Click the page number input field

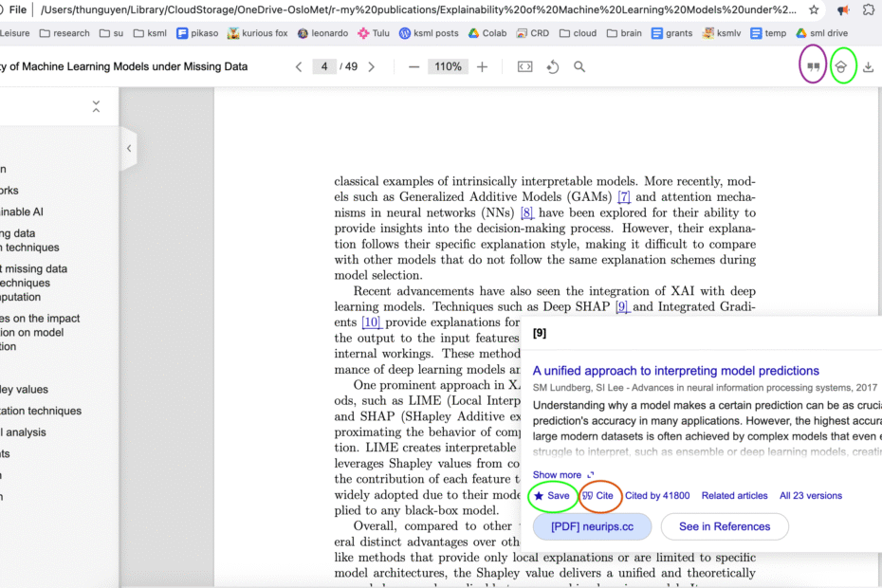click(325, 67)
